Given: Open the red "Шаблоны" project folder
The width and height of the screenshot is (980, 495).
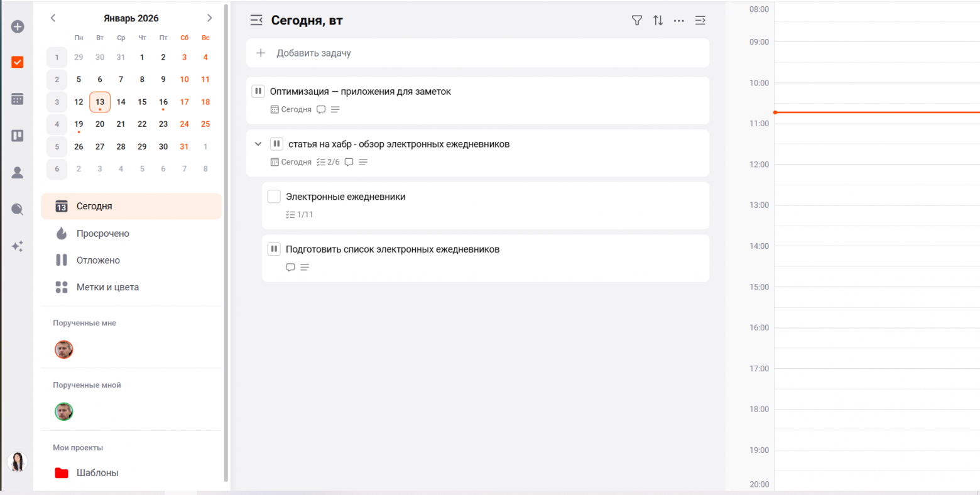Looking at the screenshot, I should (x=97, y=473).
